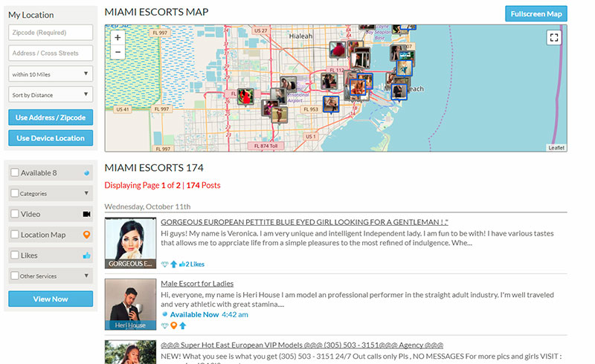Screen dimensions: 595x364
Task: Check the Available 8 checkbox
Action: (x=15, y=172)
